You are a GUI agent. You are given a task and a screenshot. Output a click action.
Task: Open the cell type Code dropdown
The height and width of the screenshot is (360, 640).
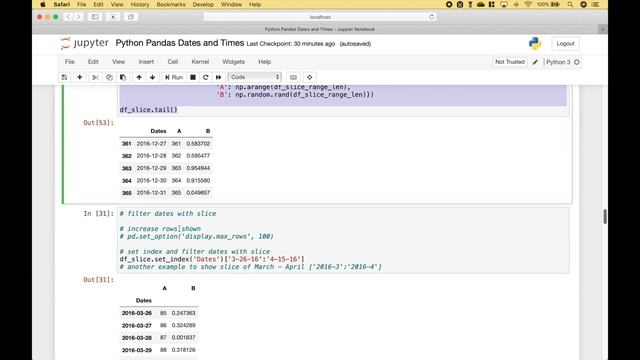pos(255,77)
